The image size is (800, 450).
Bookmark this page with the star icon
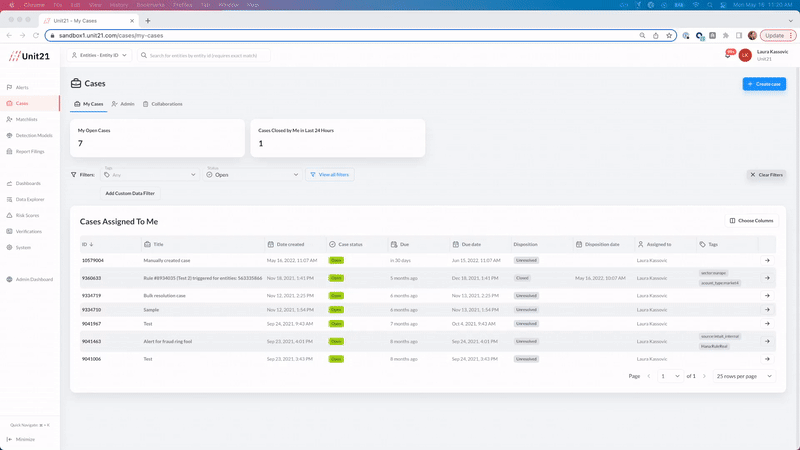[669, 35]
